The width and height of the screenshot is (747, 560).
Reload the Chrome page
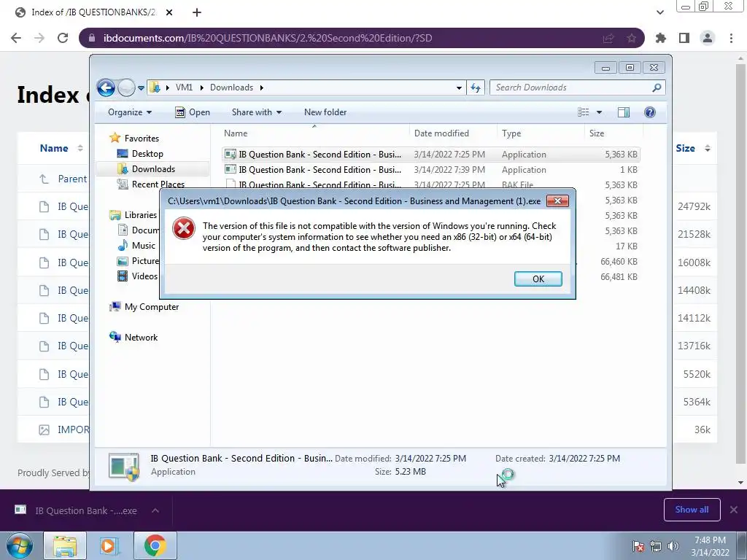[63, 38]
